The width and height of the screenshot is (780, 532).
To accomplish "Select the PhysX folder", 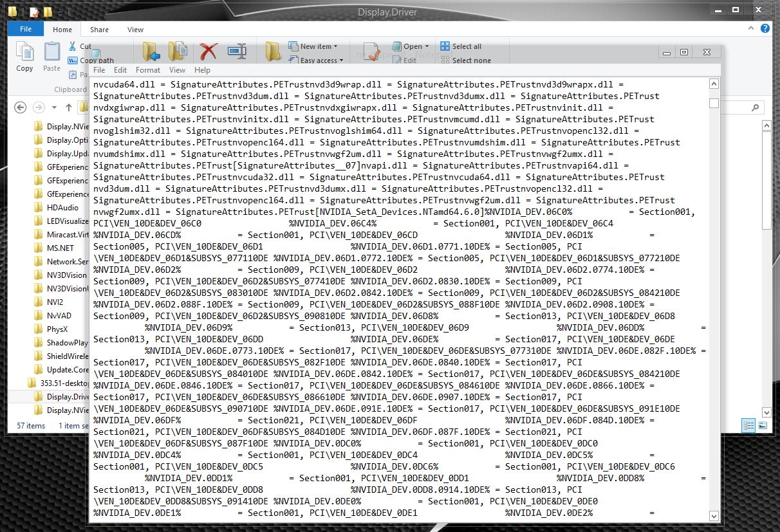I will coord(51,329).
